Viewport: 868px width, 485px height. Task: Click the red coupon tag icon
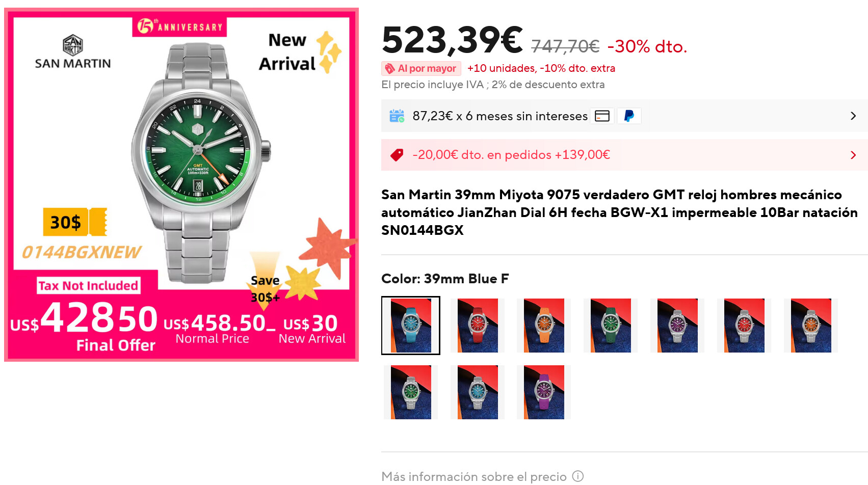[x=397, y=155]
